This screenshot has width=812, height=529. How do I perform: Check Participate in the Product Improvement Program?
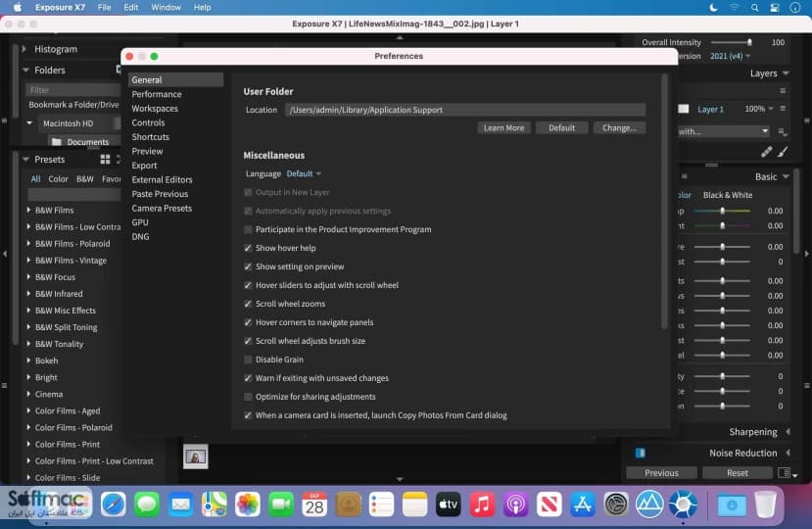coord(248,229)
